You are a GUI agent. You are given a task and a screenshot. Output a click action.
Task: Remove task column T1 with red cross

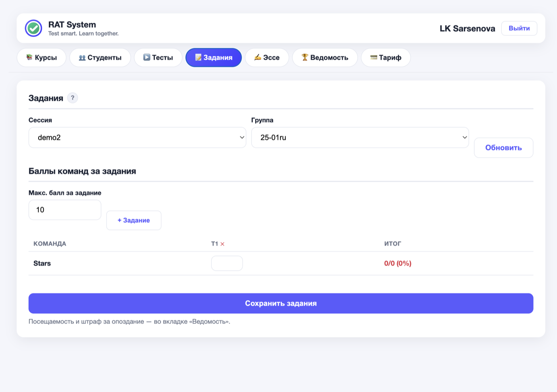point(222,244)
